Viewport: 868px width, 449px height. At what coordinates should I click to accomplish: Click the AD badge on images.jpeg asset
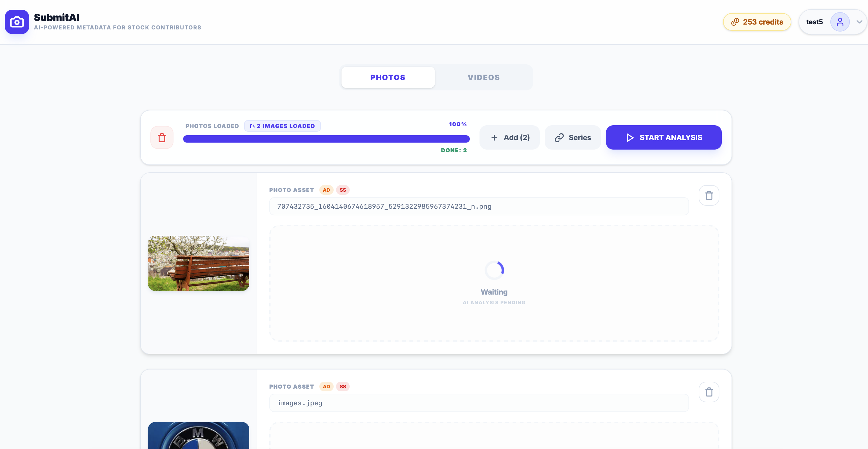326,387
